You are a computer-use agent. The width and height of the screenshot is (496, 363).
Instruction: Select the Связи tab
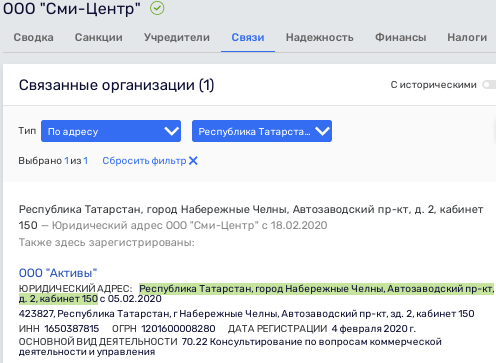coord(248,37)
